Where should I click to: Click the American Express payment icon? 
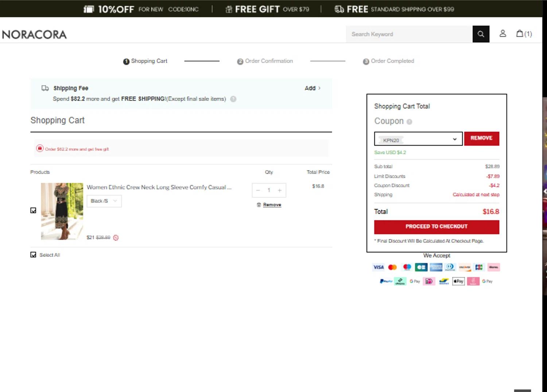click(x=436, y=267)
